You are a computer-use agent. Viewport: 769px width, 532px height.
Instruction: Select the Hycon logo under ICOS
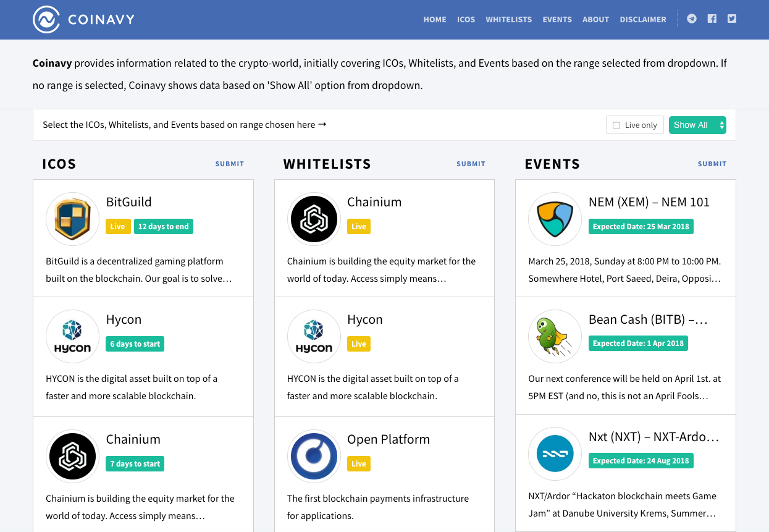pyautogui.click(x=72, y=336)
